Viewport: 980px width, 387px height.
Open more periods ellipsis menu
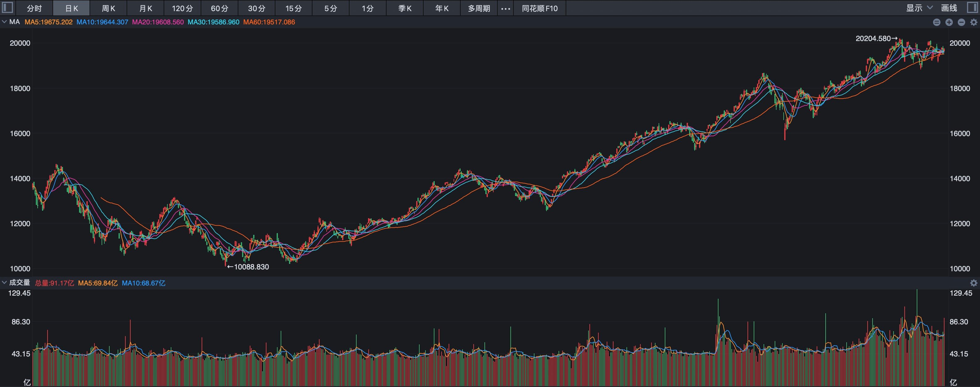[x=505, y=8]
